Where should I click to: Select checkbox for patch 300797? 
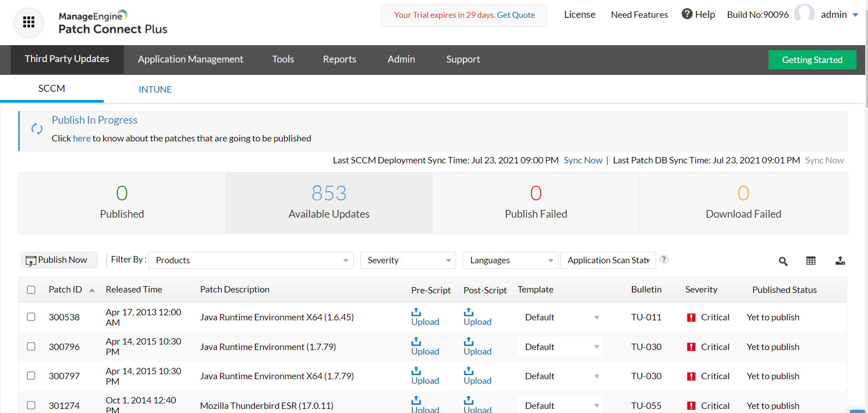31,376
